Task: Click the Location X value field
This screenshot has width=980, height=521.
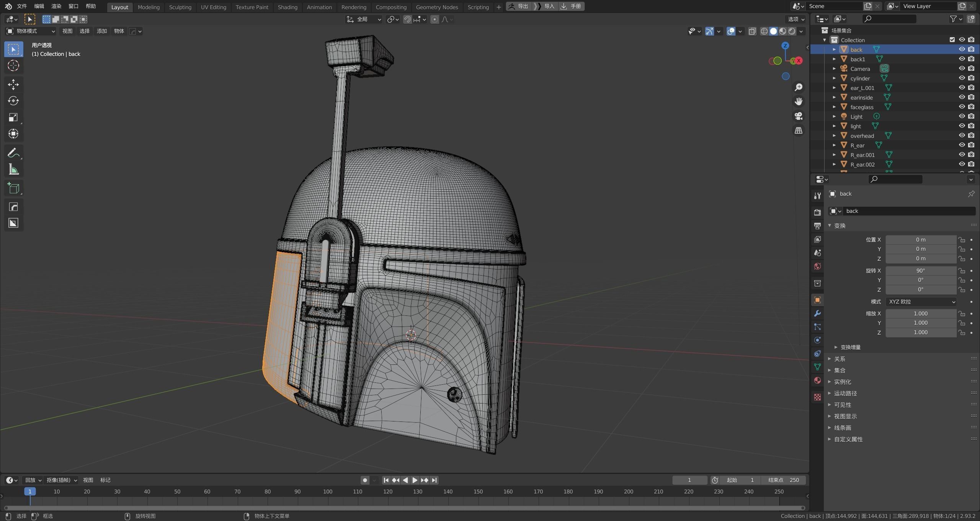Action: point(921,240)
